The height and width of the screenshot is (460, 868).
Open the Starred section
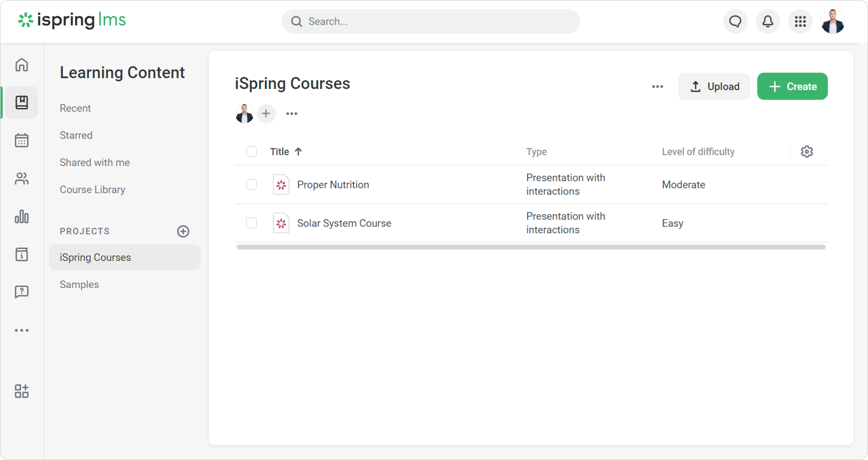point(76,135)
